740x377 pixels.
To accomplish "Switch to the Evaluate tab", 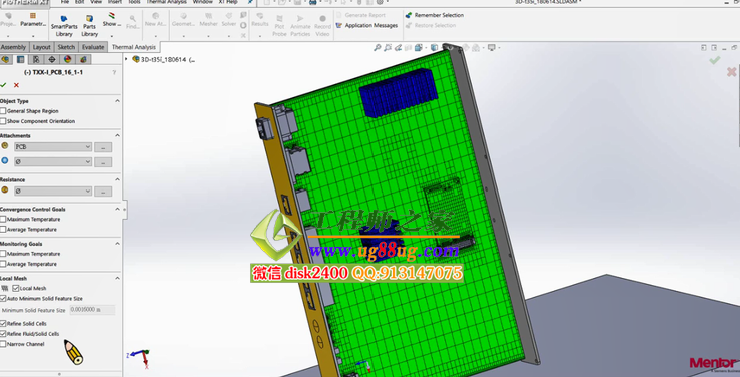I will [x=93, y=47].
